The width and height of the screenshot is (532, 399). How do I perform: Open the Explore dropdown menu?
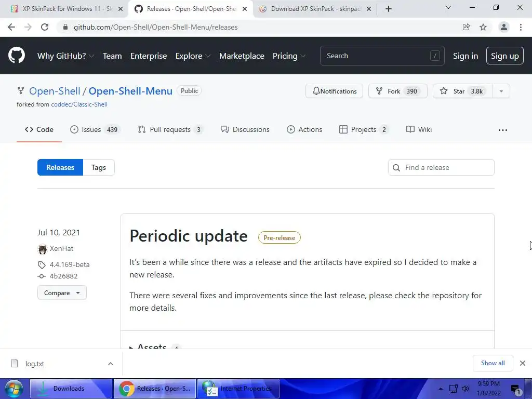point(193,56)
